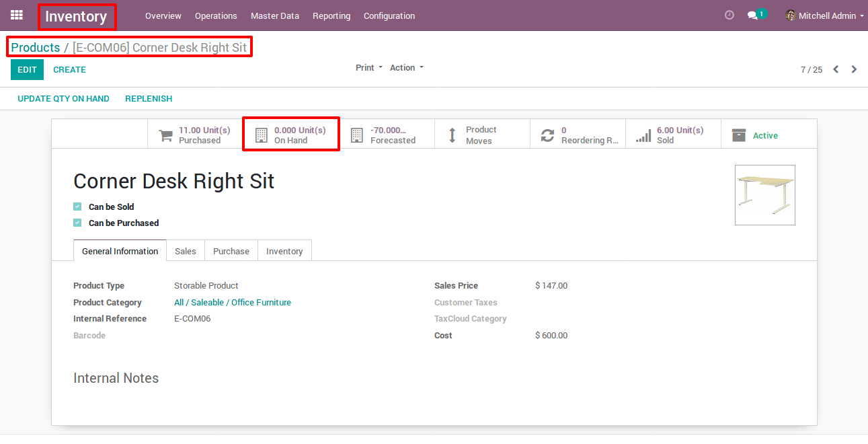Open the Action dropdown
Screen dimensions: 868x444
pos(407,67)
